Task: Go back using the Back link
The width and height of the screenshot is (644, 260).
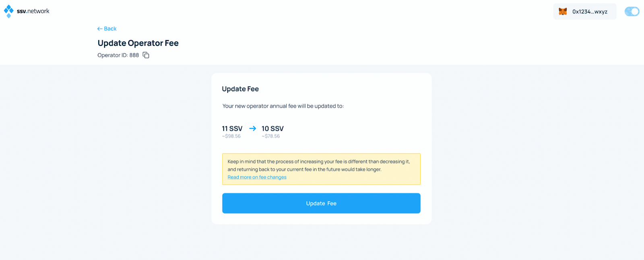Action: pyautogui.click(x=107, y=29)
